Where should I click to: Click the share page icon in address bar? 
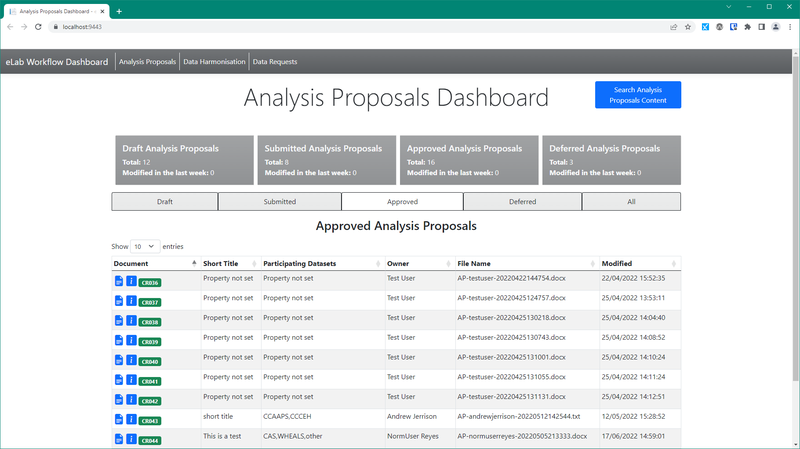click(673, 27)
